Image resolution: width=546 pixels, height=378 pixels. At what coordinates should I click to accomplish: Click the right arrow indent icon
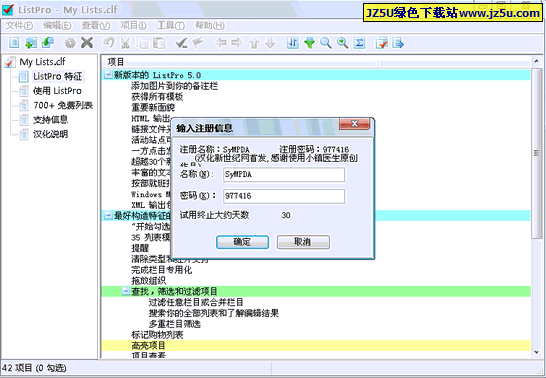(237, 43)
